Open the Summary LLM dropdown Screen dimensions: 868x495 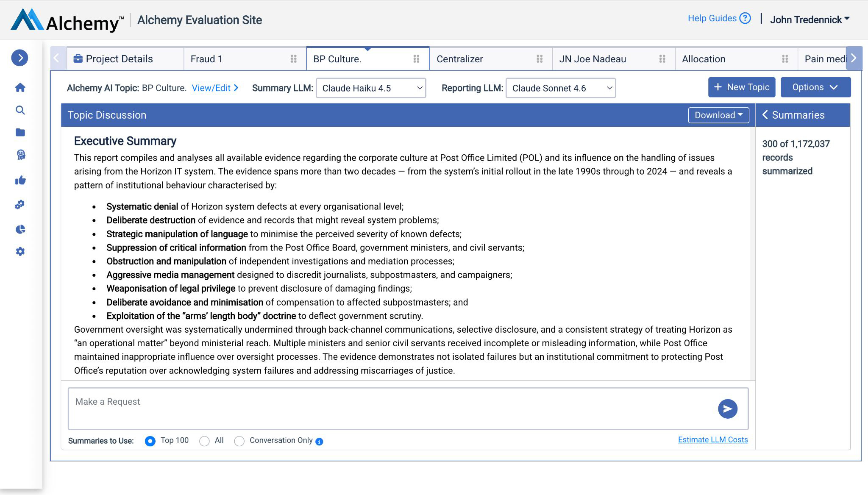[x=370, y=88]
